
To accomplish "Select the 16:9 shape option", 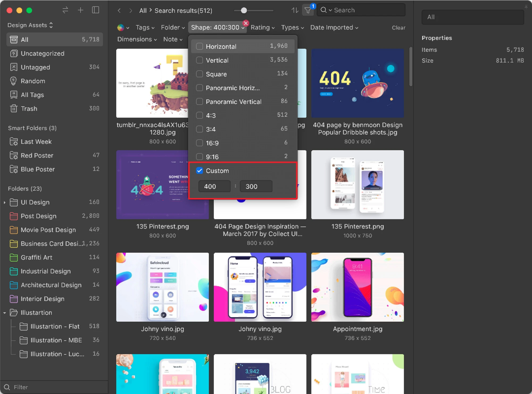I will [x=199, y=143].
